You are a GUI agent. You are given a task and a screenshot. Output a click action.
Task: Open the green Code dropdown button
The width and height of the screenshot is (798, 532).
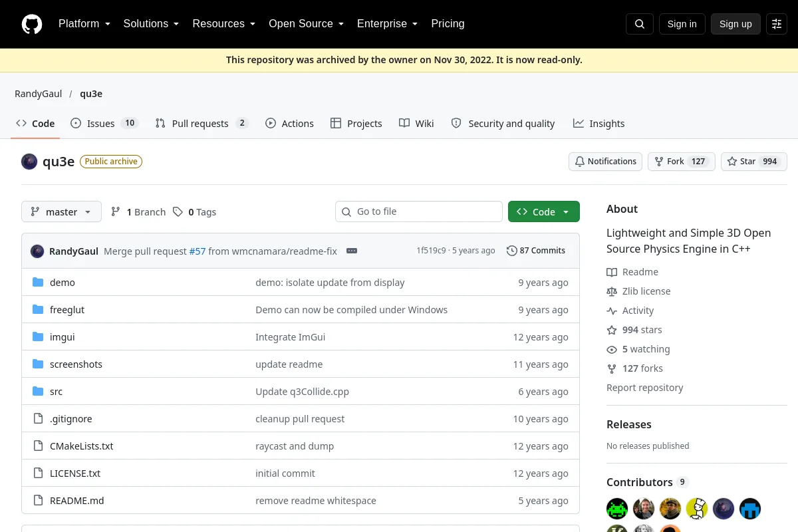coord(544,211)
